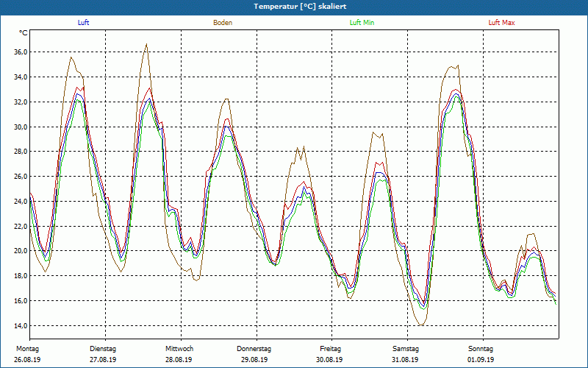
Task: Select the 30,0 y-axis value
Action: pyautogui.click(x=21, y=127)
